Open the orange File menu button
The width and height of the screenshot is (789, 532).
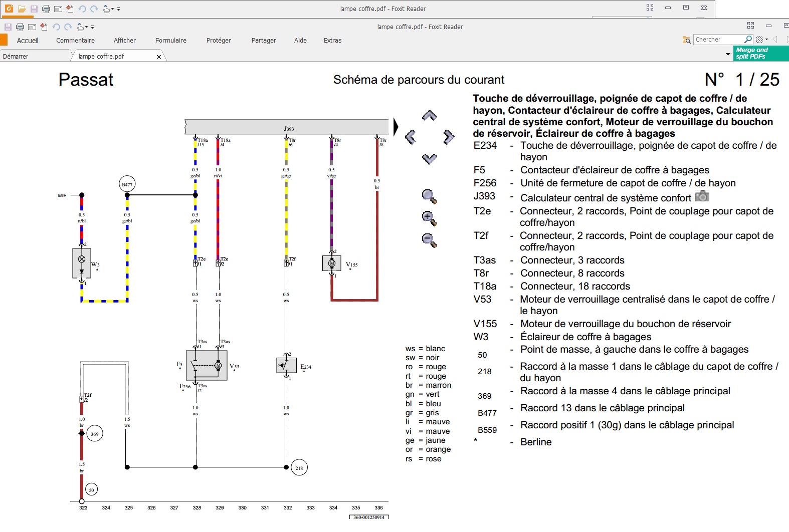[3, 40]
